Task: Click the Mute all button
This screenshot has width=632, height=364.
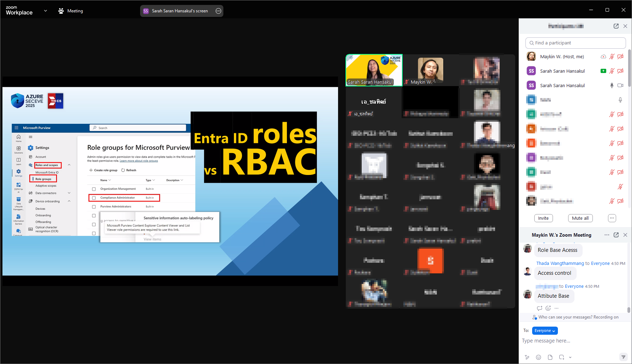Action: coord(580,218)
